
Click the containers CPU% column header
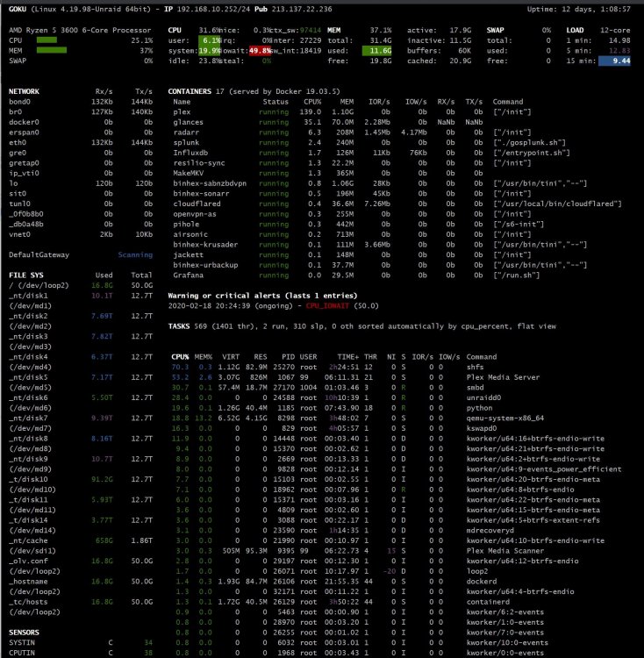(x=312, y=102)
